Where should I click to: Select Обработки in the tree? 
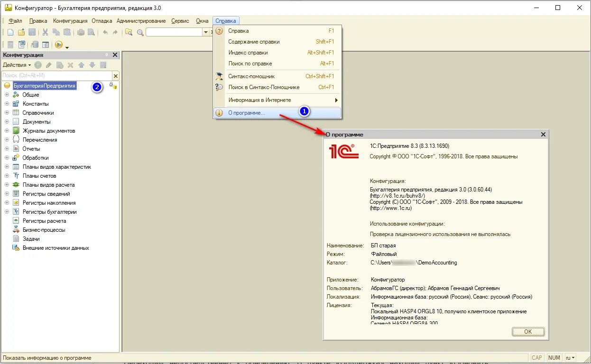click(x=36, y=158)
